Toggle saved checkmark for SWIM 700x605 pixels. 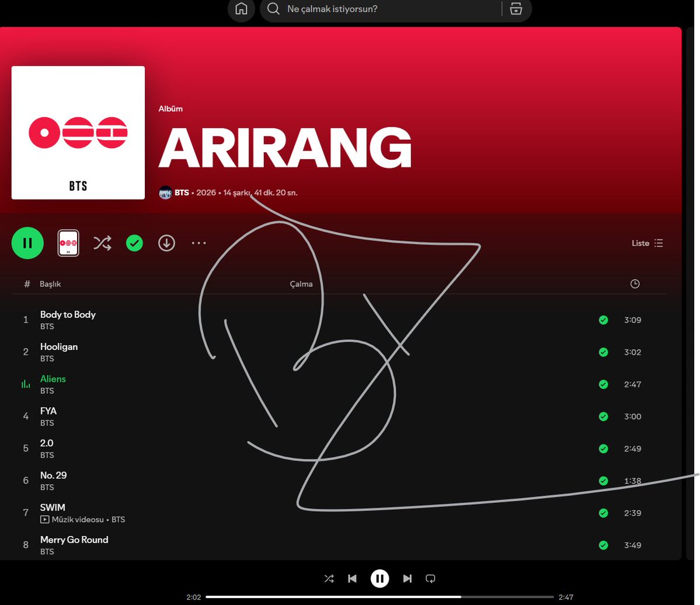click(603, 513)
